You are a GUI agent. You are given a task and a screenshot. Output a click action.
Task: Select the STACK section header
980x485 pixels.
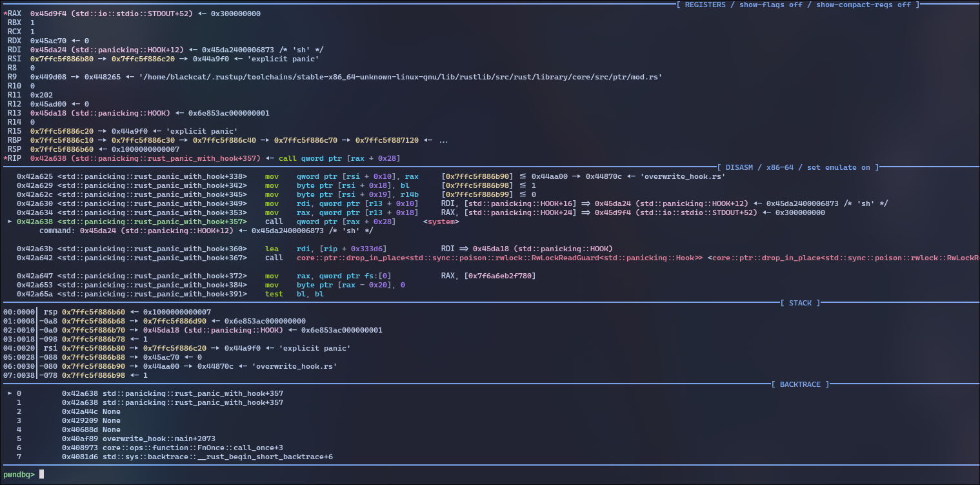800,303
